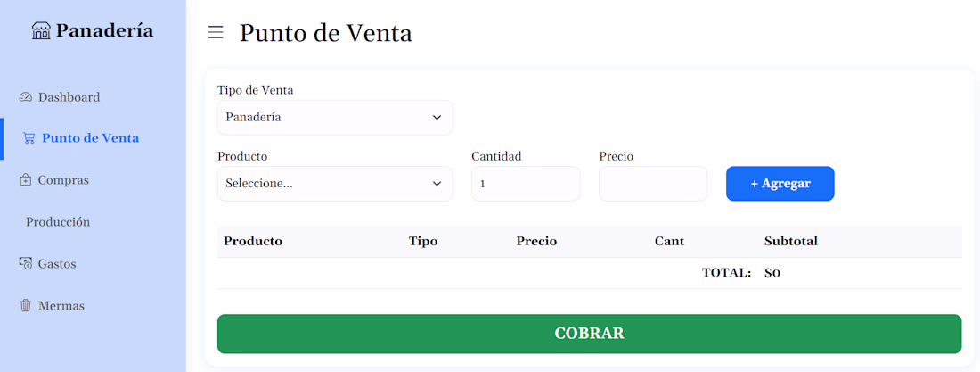The width and height of the screenshot is (980, 372).
Task: Select Mermas from the sidebar
Action: pyautogui.click(x=61, y=306)
